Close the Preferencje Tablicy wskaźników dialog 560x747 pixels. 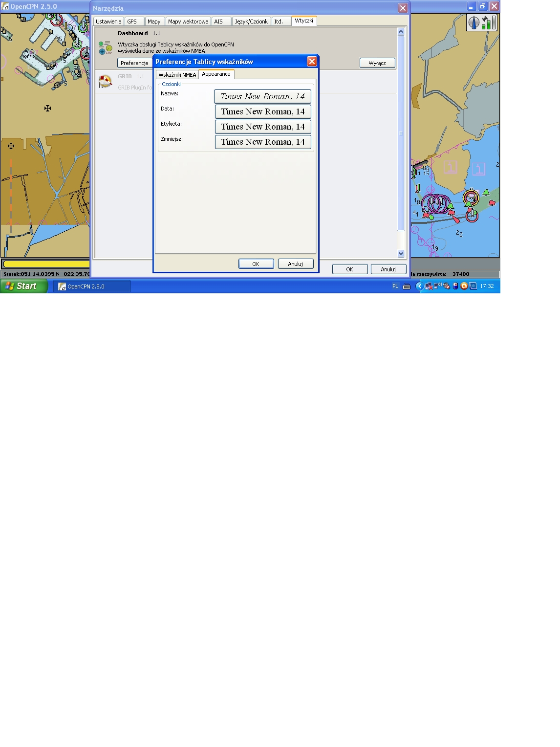coord(312,61)
